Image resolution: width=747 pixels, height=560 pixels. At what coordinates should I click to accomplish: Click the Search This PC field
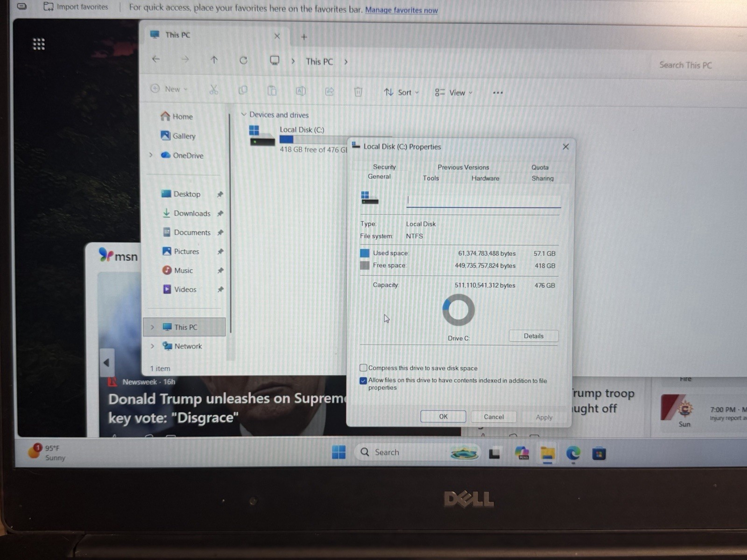coord(685,65)
